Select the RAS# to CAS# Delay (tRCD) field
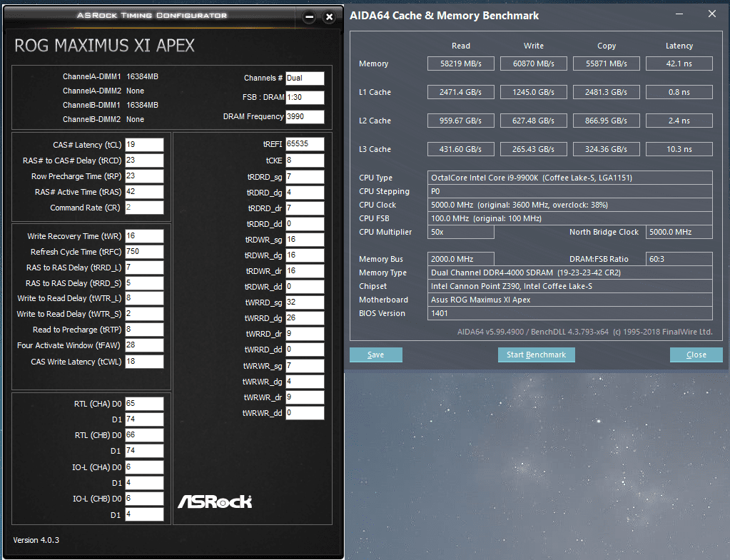Image resolution: width=730 pixels, height=560 pixels. pos(144,161)
